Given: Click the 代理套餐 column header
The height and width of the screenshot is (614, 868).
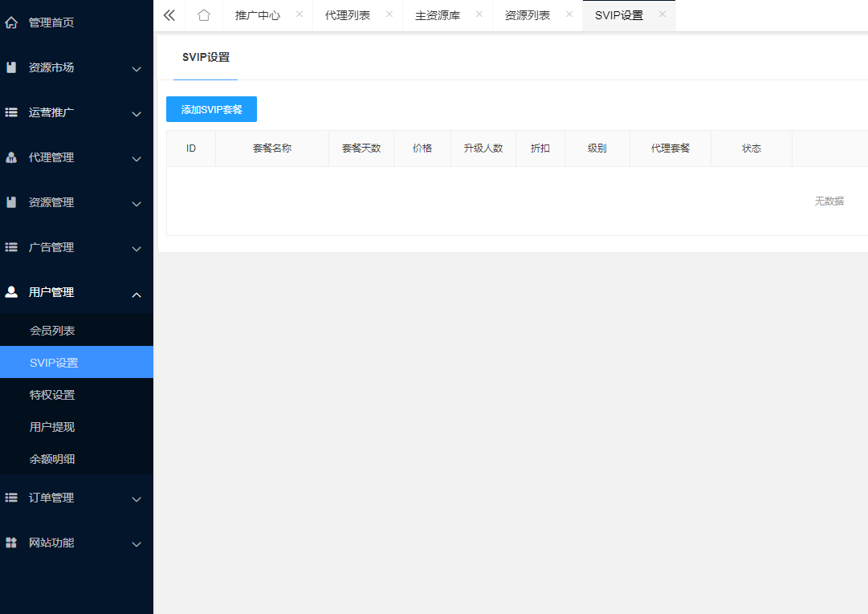Looking at the screenshot, I should [670, 148].
